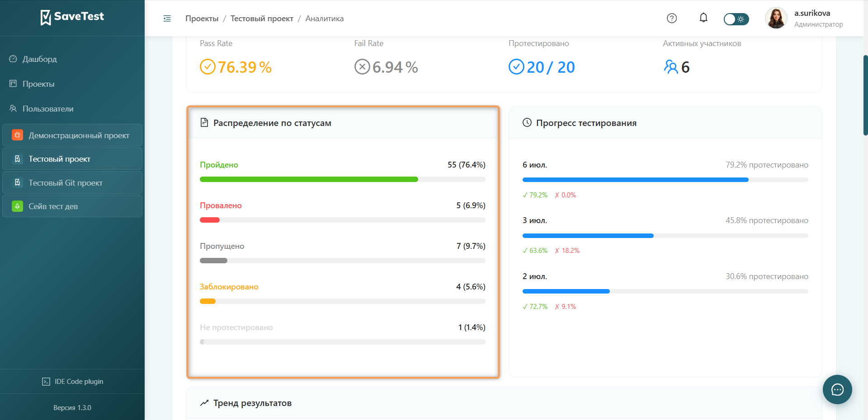The width and height of the screenshot is (868, 420).
Task: Collapse the sidebar with the menu fold icon
Action: point(167,19)
